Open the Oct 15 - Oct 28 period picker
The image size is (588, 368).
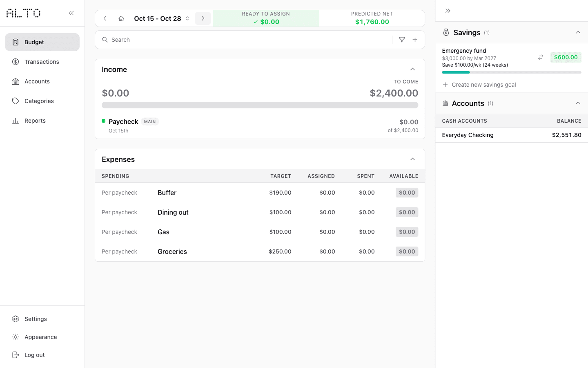click(162, 18)
